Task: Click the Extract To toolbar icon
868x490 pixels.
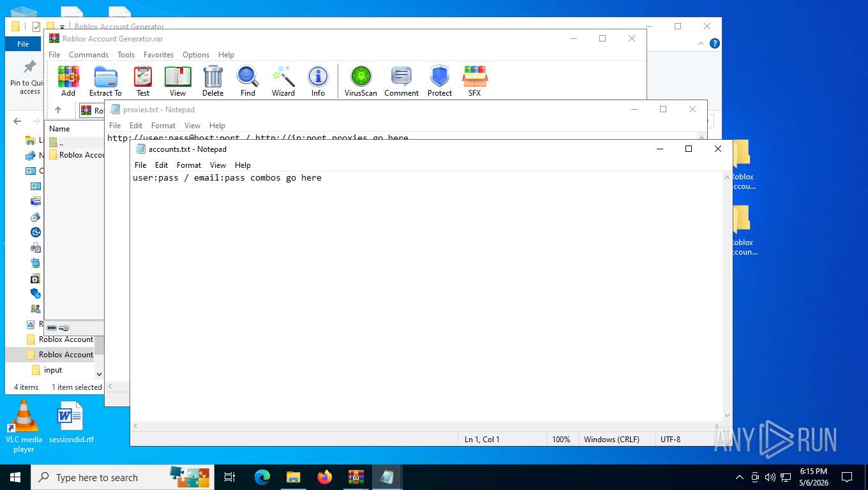Action: point(105,81)
